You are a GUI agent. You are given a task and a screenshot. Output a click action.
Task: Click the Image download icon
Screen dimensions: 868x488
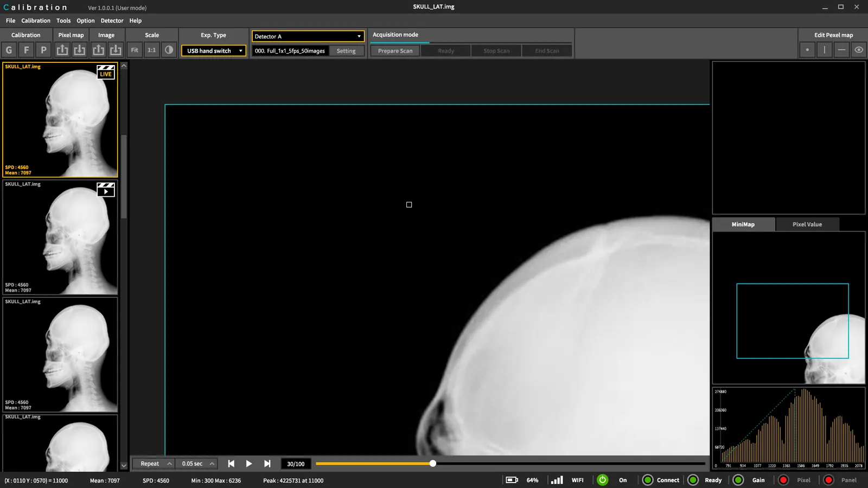[x=116, y=50]
